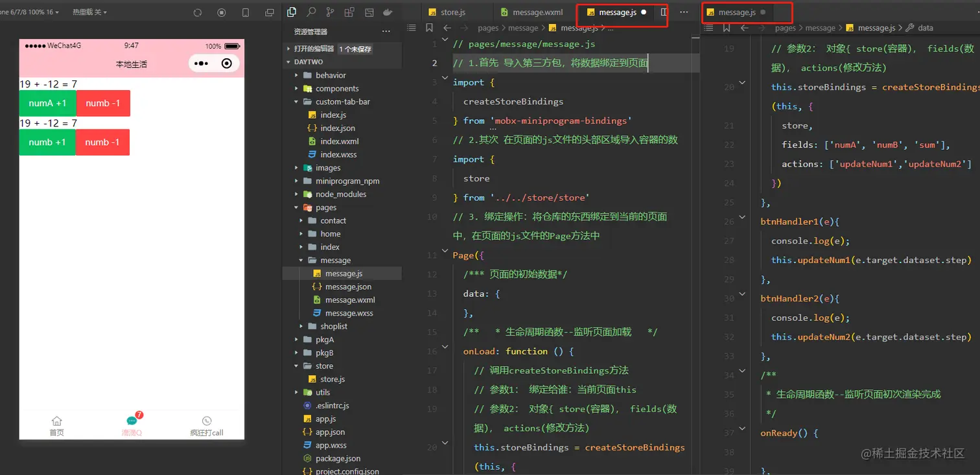
Task: Tap the green numb +1 button
Action: pyautogui.click(x=47, y=142)
